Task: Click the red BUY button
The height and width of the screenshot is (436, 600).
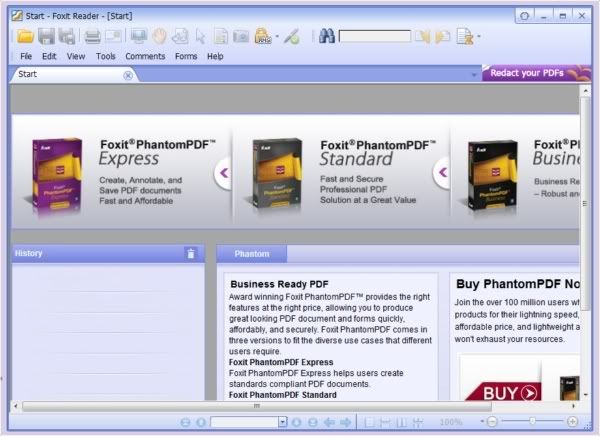Action: (505, 392)
